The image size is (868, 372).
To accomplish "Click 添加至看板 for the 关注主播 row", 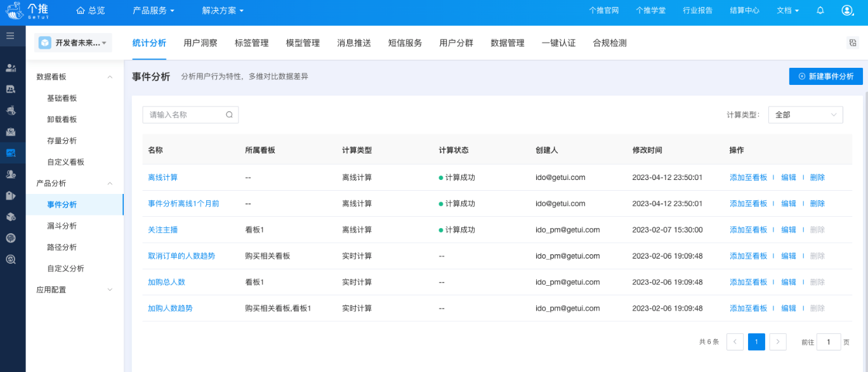I will pyautogui.click(x=748, y=229).
